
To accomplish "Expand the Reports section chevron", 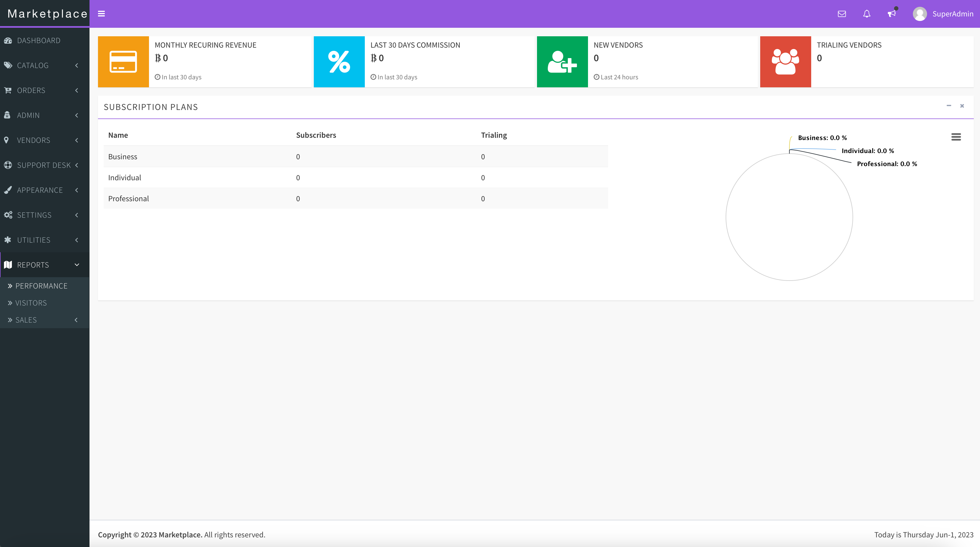I will [x=77, y=265].
